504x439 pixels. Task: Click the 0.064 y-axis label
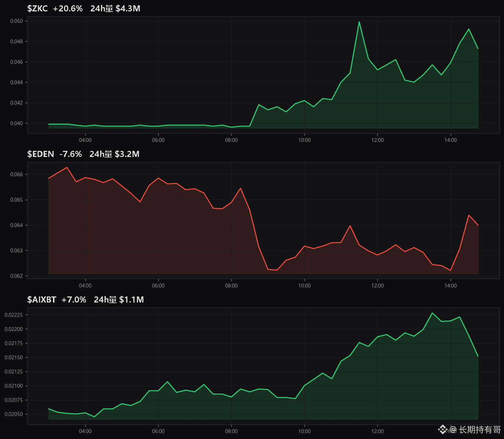point(16,225)
